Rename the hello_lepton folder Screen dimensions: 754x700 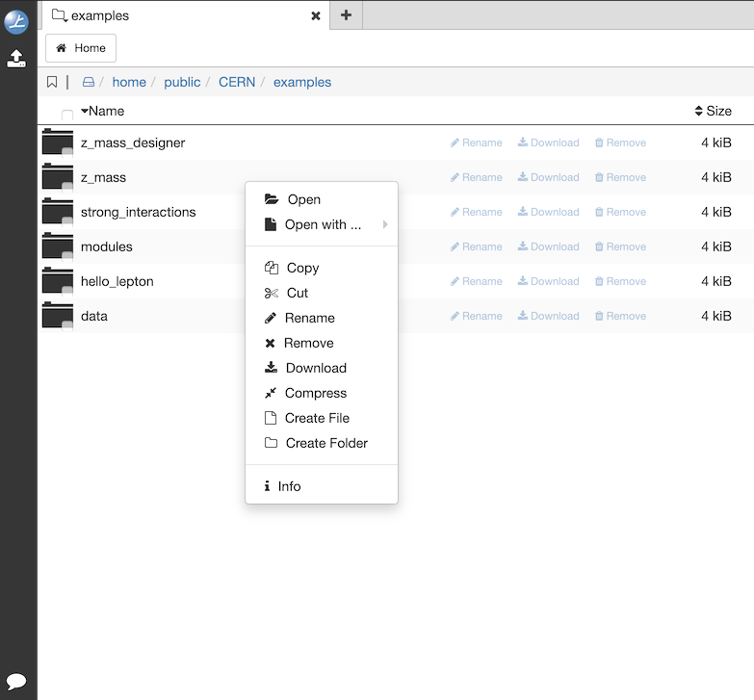(476, 281)
